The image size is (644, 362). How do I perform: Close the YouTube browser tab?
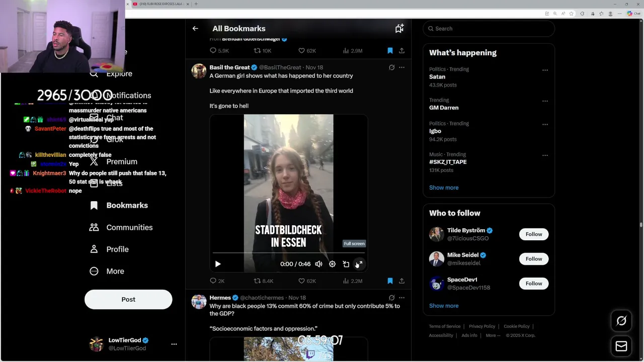188,4
